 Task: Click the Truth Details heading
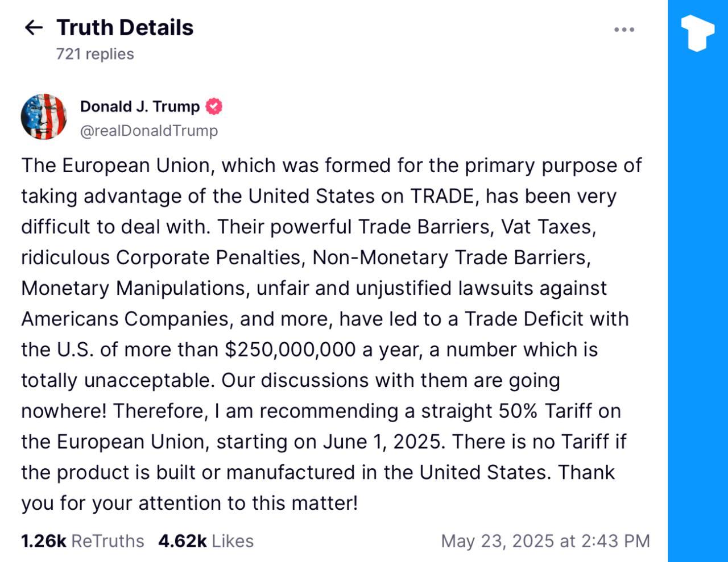[125, 27]
